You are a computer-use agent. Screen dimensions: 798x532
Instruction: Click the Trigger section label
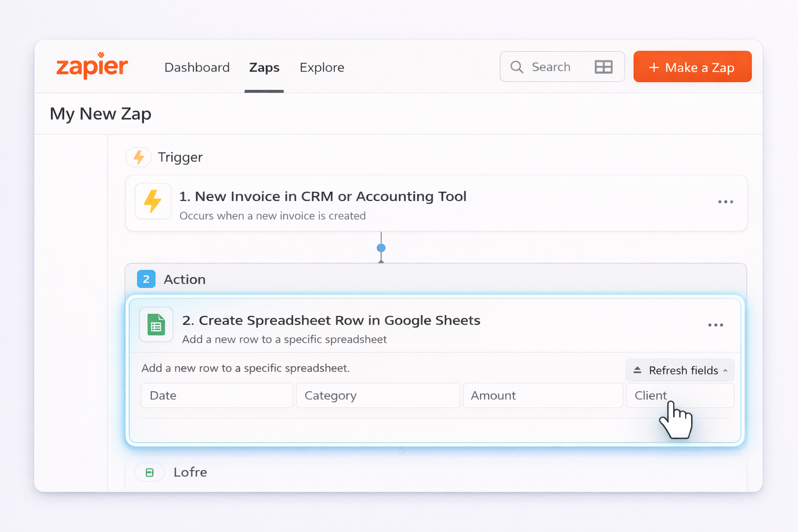coord(180,157)
